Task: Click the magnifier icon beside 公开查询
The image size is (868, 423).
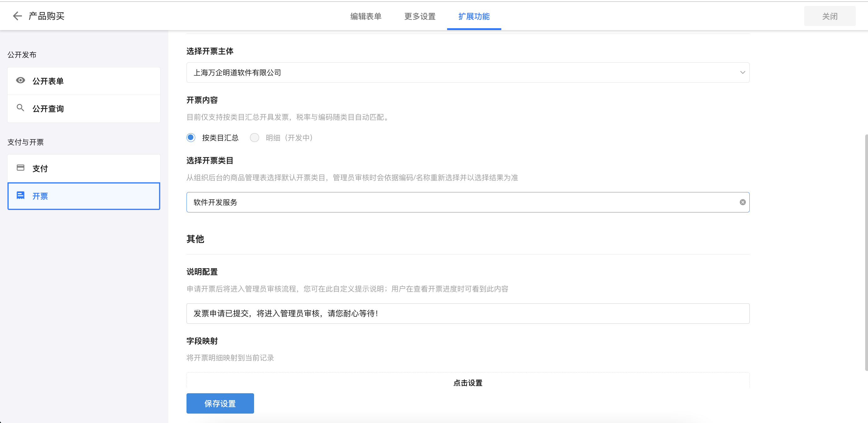Action: point(20,108)
